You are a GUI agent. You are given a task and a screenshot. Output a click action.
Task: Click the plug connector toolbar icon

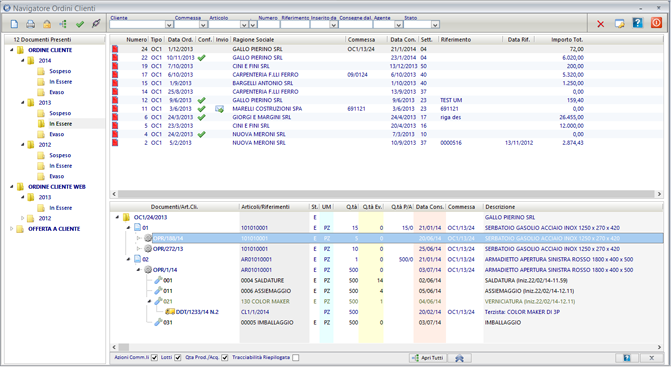96,24
